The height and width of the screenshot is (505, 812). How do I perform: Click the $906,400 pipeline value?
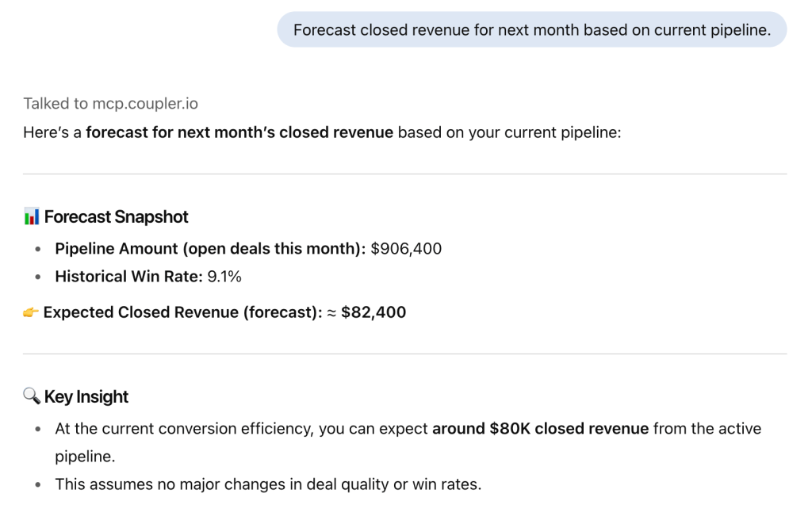coord(406,249)
